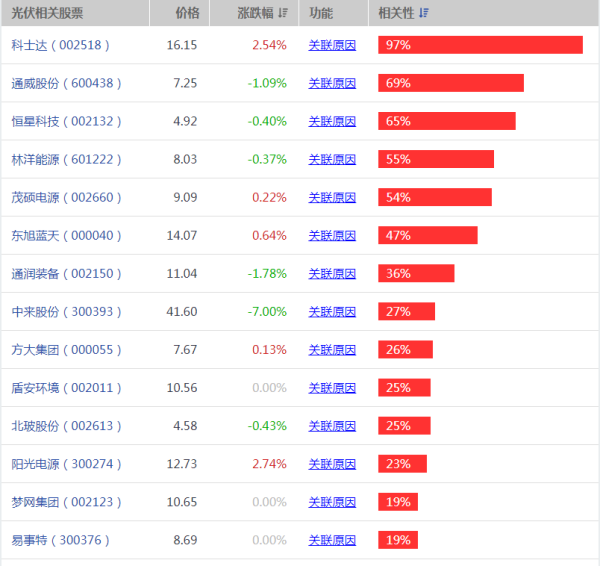Open 关联原因 link for 北玻股份
This screenshot has width=600, height=566.
(x=332, y=426)
